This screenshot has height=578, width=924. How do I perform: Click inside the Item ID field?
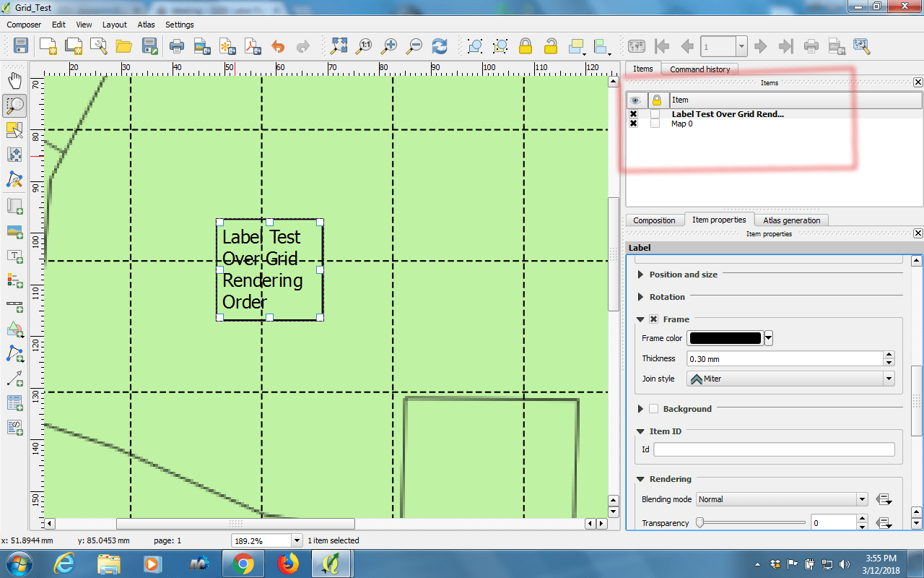point(774,449)
